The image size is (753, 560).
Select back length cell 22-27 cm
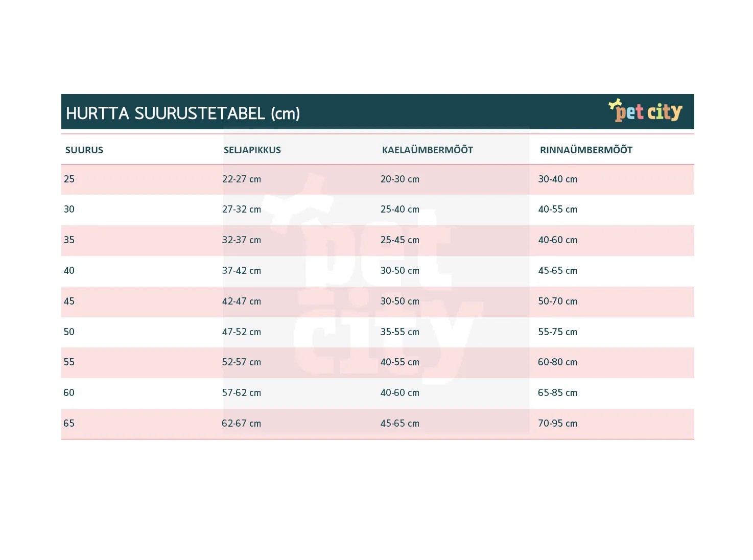(242, 179)
